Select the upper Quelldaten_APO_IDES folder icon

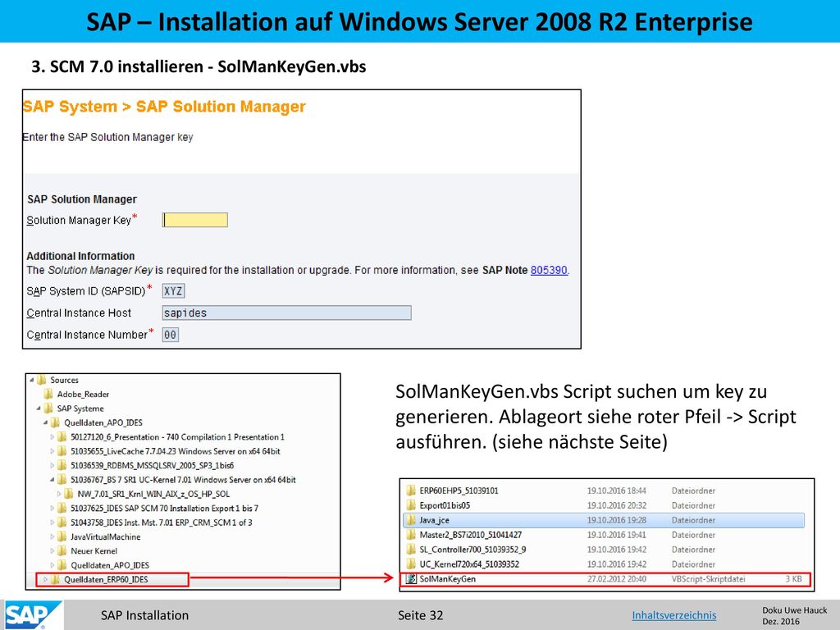click(x=56, y=422)
